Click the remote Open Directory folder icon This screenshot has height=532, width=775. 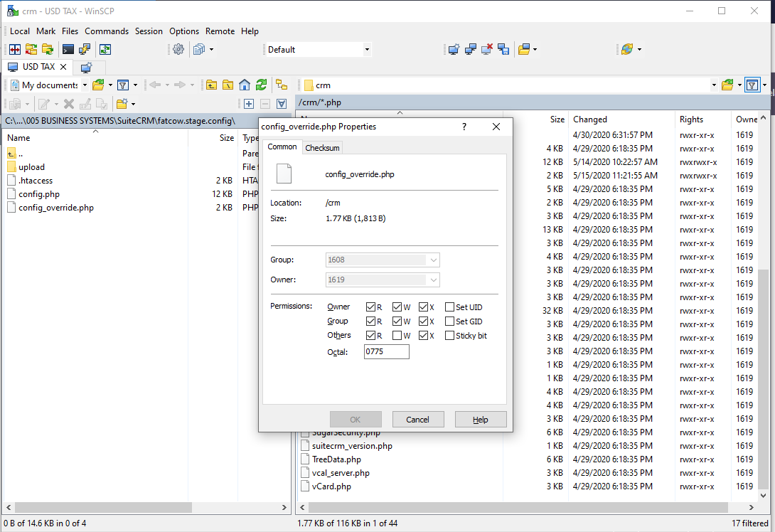(727, 85)
